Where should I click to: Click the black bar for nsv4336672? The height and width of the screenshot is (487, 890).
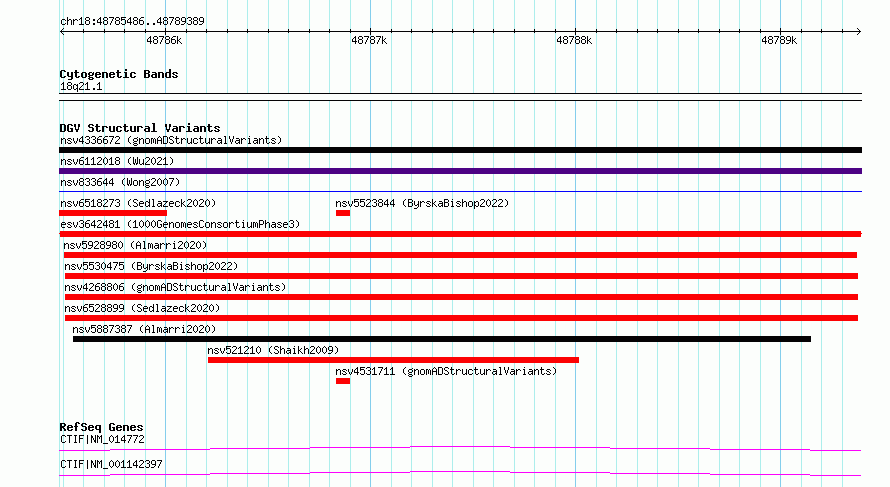[460, 150]
